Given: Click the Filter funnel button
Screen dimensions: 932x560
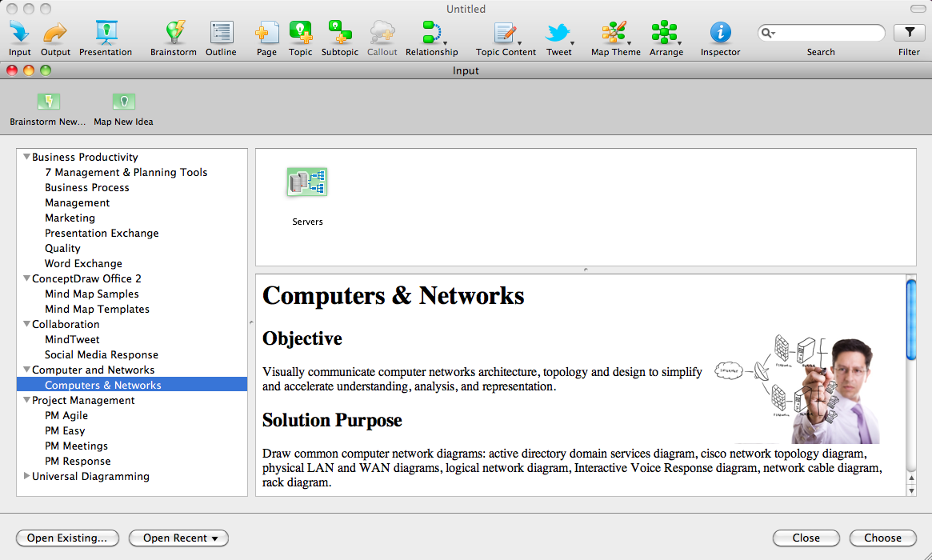Looking at the screenshot, I should (909, 33).
